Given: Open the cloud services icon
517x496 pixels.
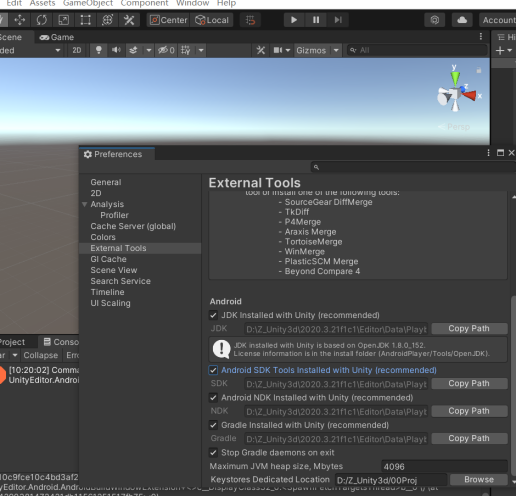Looking at the screenshot, I should point(462,20).
